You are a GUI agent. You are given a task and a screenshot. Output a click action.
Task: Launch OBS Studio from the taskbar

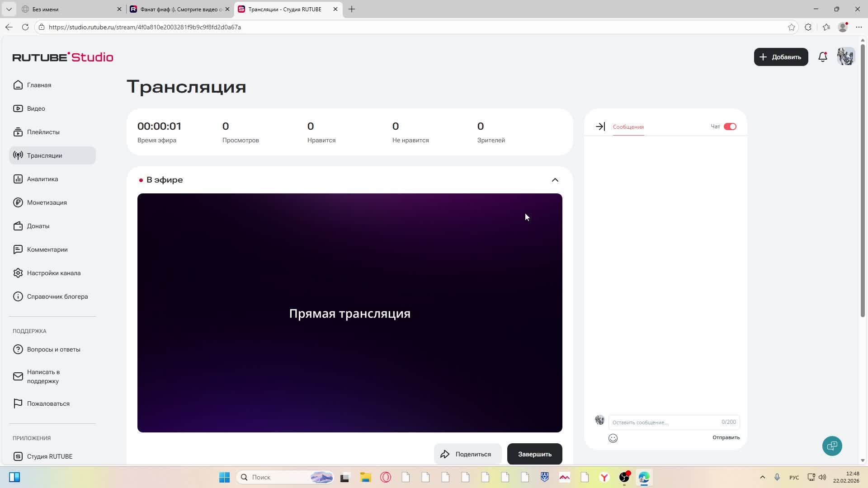(623, 477)
